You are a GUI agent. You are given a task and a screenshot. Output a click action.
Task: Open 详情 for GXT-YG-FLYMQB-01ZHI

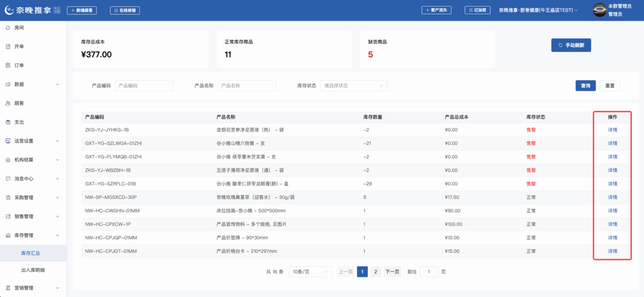point(612,157)
